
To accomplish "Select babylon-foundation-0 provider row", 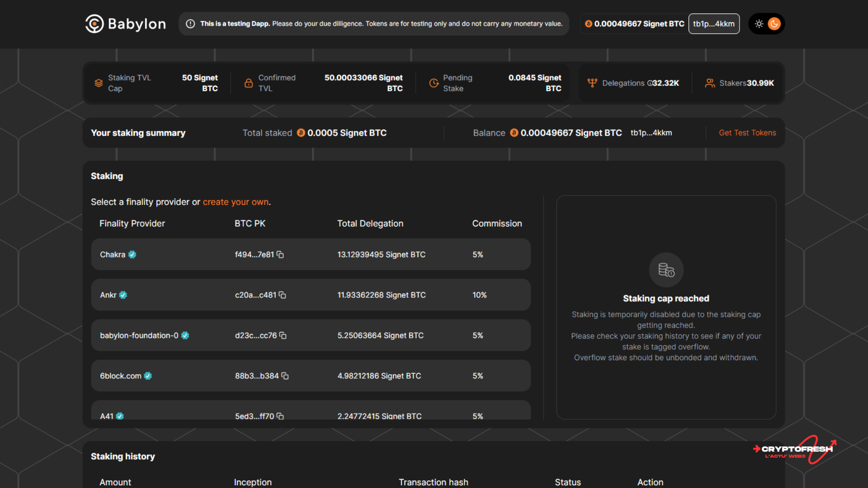I will (311, 336).
